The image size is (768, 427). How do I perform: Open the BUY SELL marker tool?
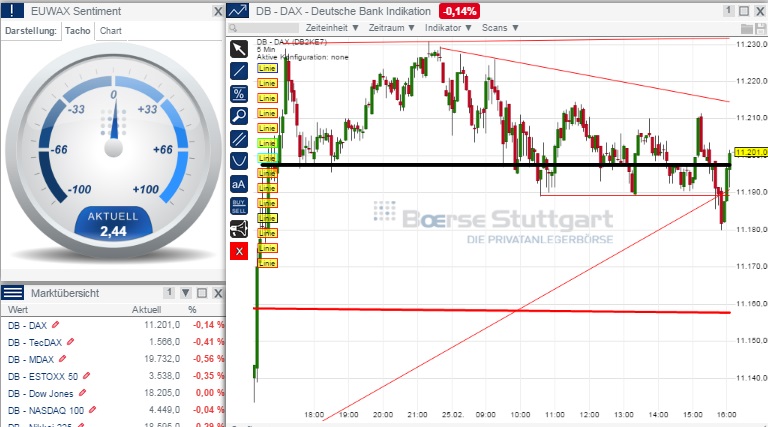pos(239,206)
